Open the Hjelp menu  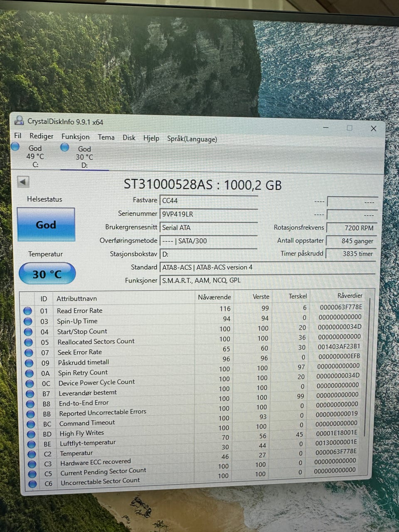tap(151, 138)
